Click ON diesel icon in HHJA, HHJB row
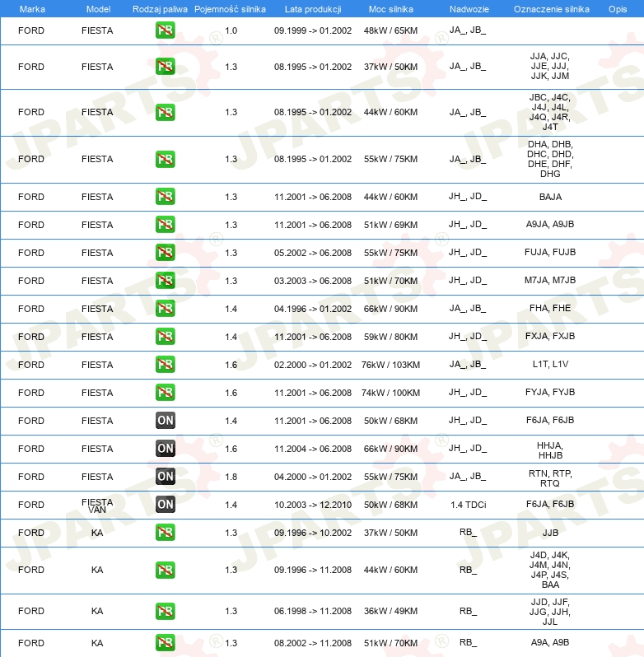Viewport: 644px width, 657px height. [165, 449]
